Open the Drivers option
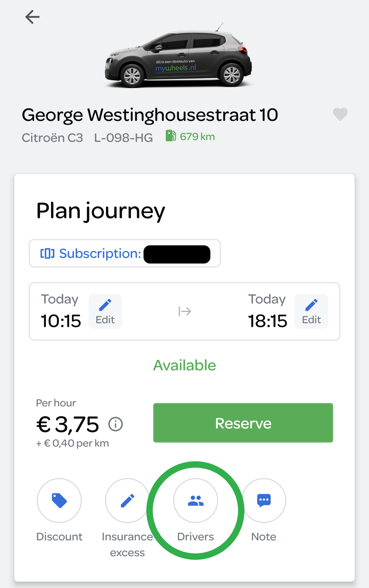 (196, 500)
